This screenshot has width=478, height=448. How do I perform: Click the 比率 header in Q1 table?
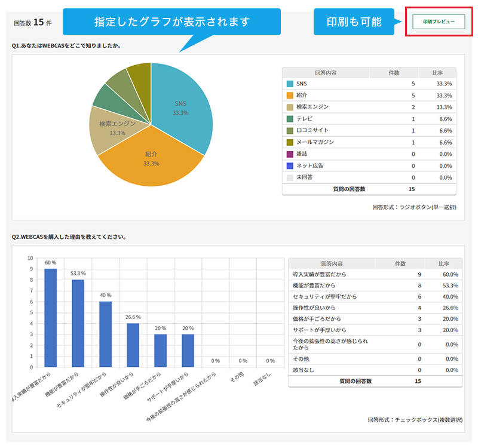click(437, 73)
